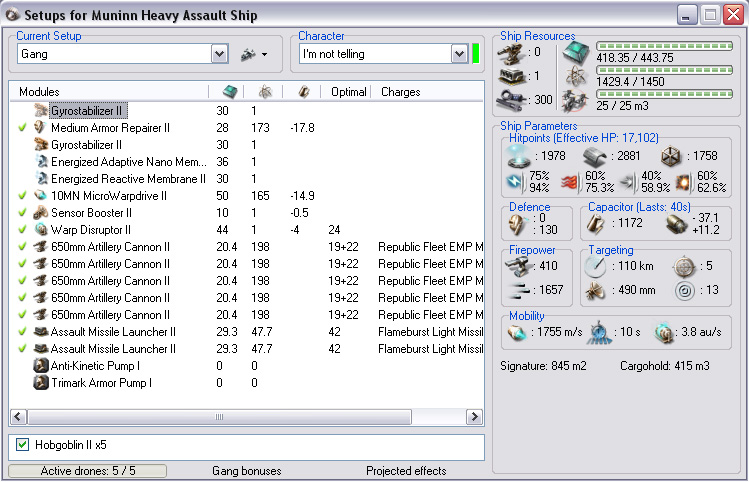Click the warp speed icon showing 3.8 au/s

click(664, 333)
